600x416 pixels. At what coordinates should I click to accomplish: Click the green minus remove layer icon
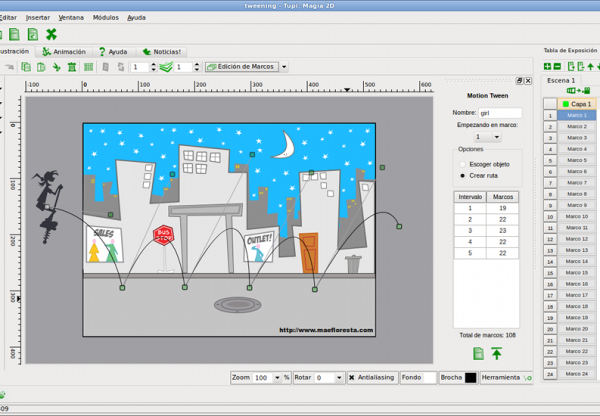click(557, 67)
